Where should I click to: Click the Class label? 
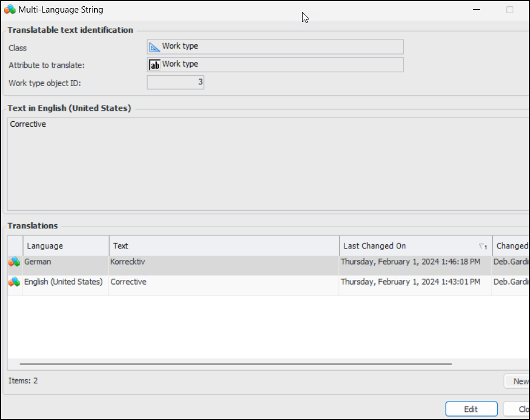click(x=18, y=48)
